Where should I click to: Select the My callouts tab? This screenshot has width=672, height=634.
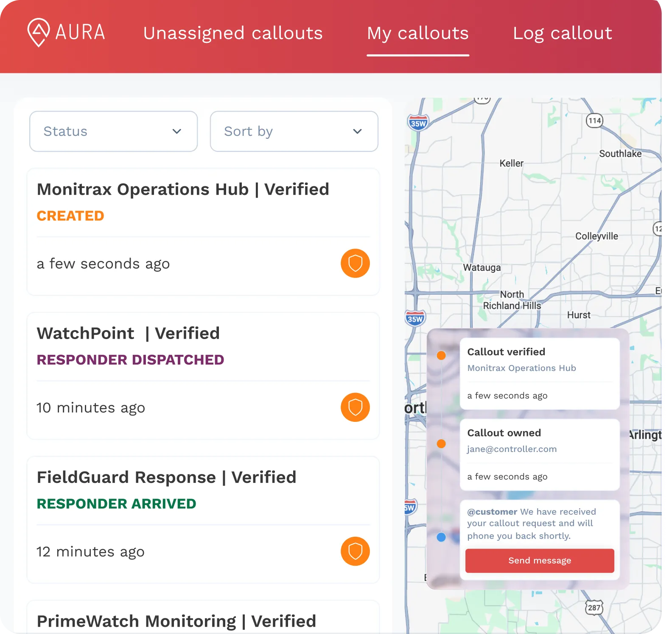click(x=418, y=33)
